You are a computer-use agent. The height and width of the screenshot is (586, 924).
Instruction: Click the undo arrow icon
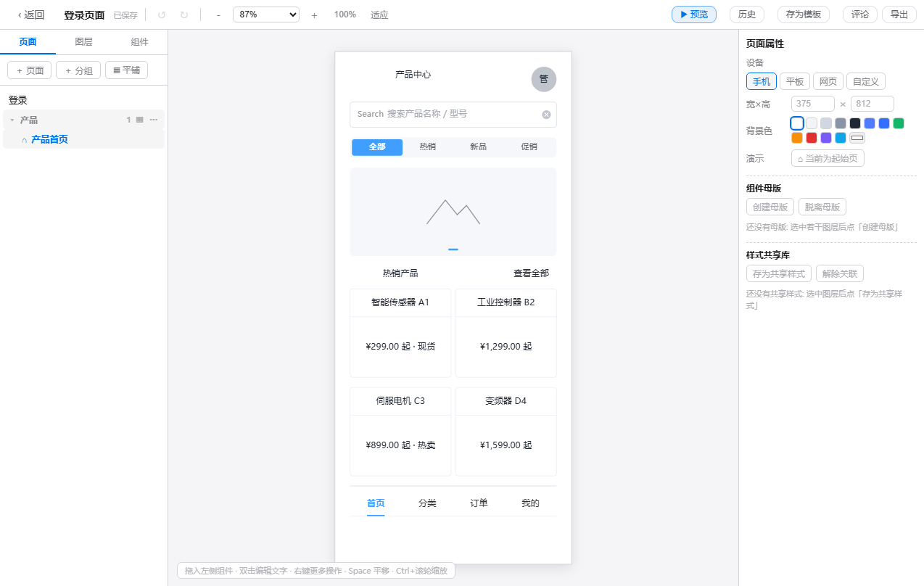pos(162,15)
